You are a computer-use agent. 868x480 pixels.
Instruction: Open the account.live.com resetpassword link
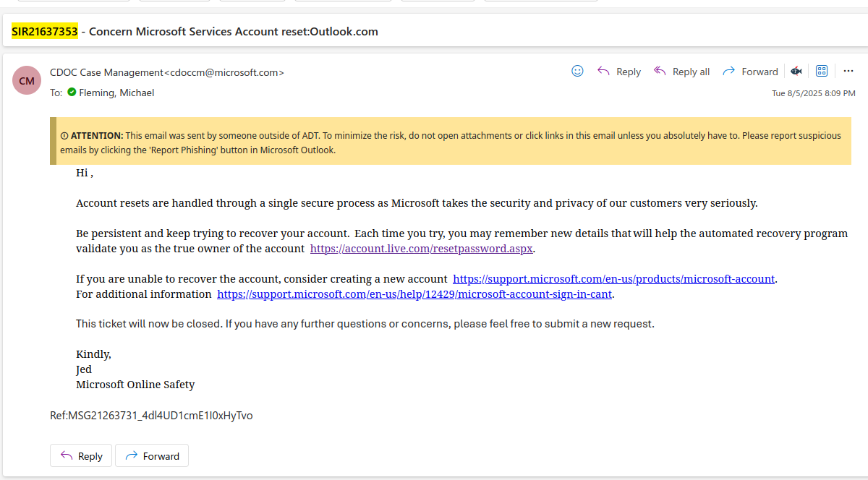coord(422,249)
